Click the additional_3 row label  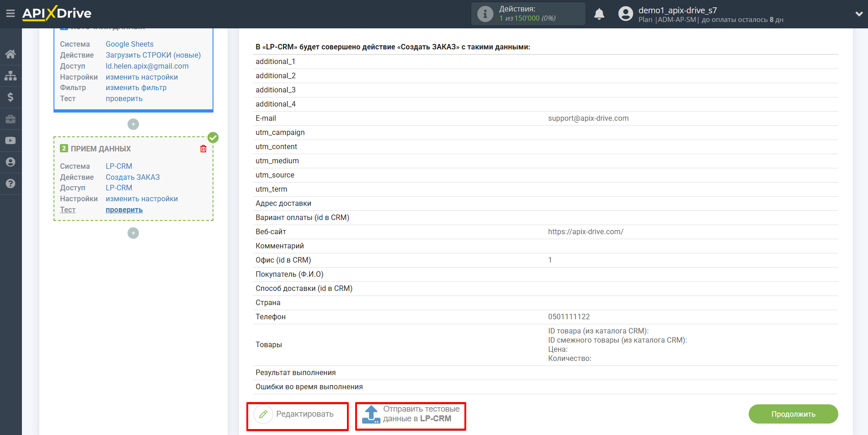276,90
